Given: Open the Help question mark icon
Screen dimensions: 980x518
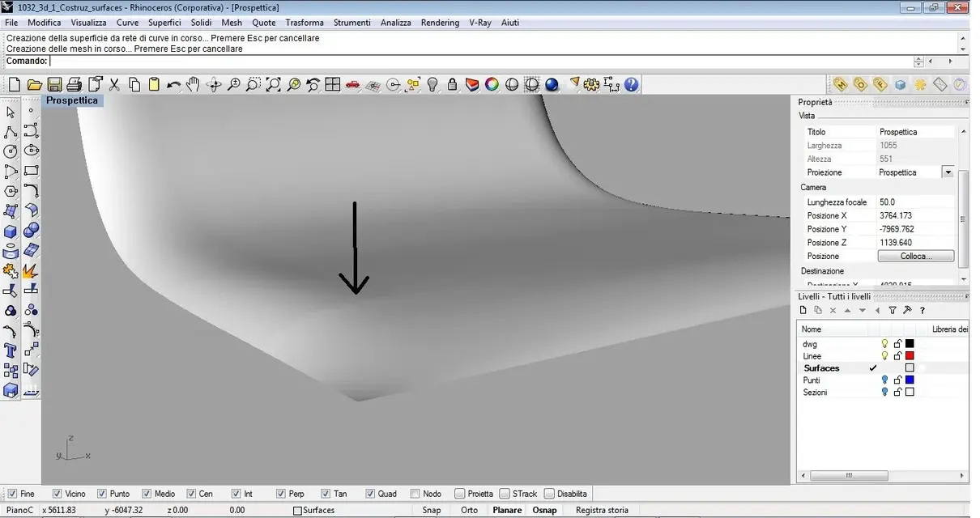Looking at the screenshot, I should (x=632, y=84).
